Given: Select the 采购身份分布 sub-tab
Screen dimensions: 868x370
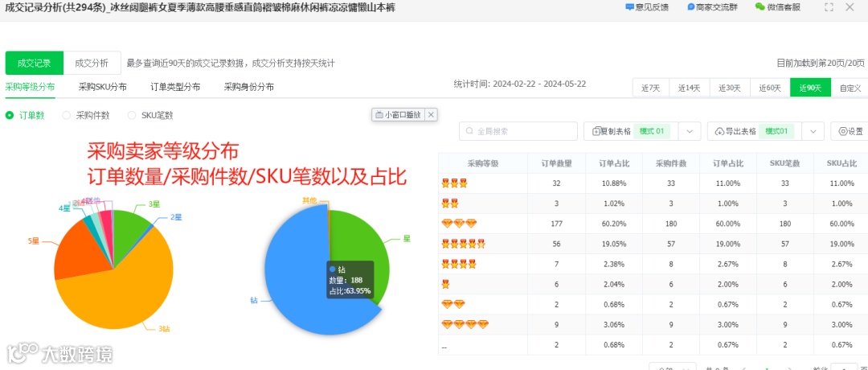Looking at the screenshot, I should coord(249,87).
